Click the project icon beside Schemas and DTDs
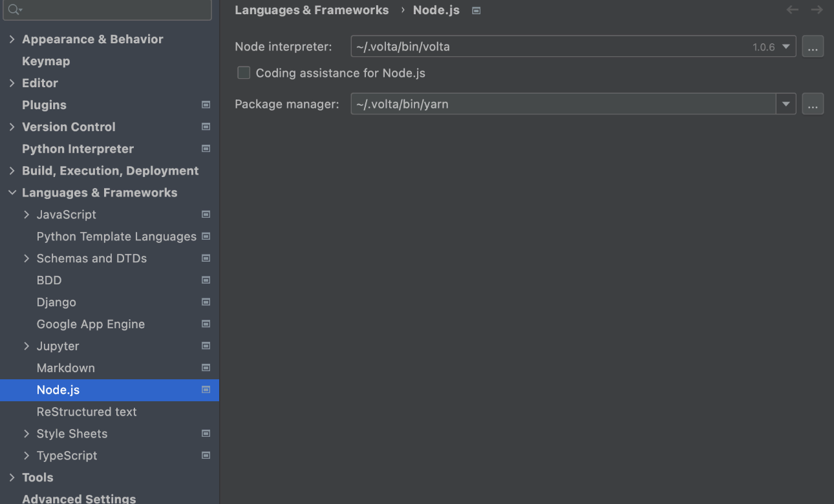 (206, 258)
